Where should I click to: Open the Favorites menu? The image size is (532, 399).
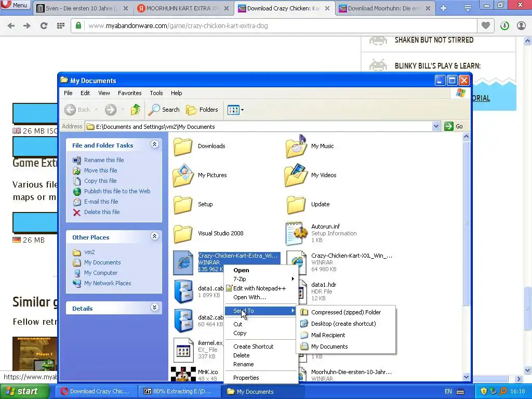(129, 93)
